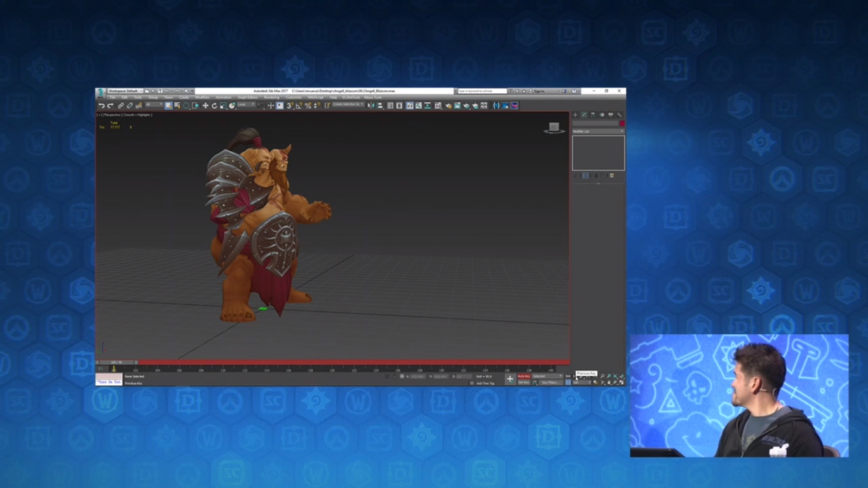
Task: Open the File menu
Action: pos(112,97)
